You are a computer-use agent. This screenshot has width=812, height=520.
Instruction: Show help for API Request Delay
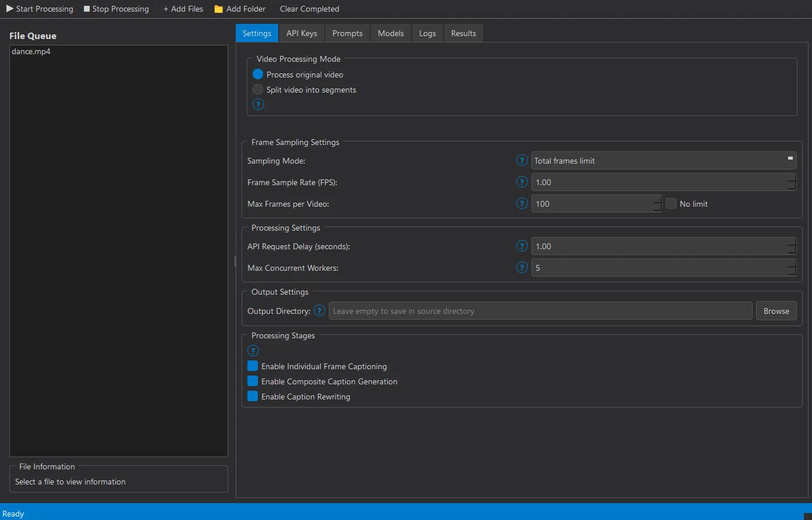pos(522,246)
